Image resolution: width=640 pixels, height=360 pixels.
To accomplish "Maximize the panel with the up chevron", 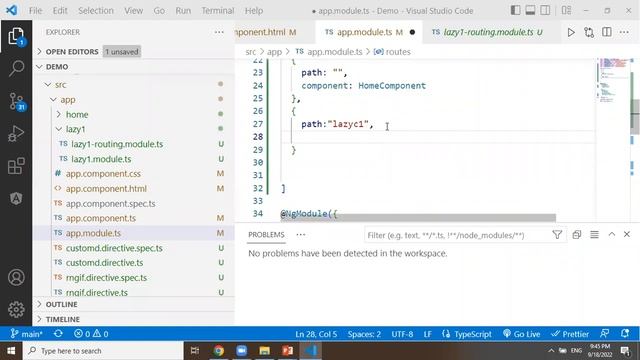I will [611, 234].
